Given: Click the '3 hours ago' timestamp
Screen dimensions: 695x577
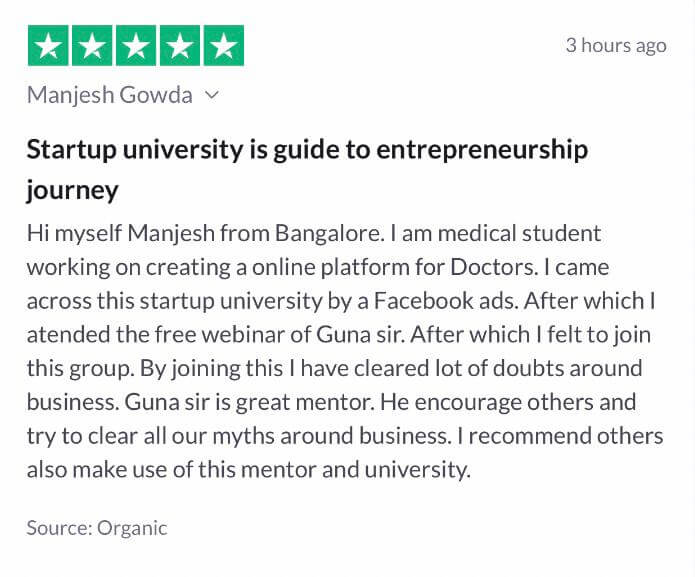Looking at the screenshot, I should [616, 45].
